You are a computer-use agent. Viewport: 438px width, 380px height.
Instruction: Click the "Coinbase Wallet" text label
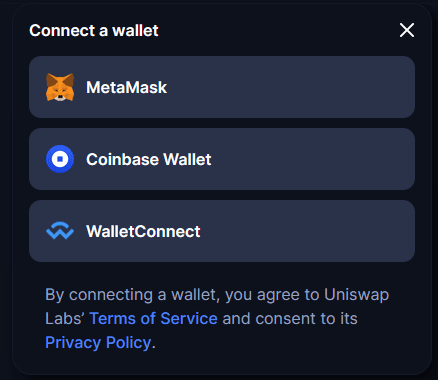149,159
